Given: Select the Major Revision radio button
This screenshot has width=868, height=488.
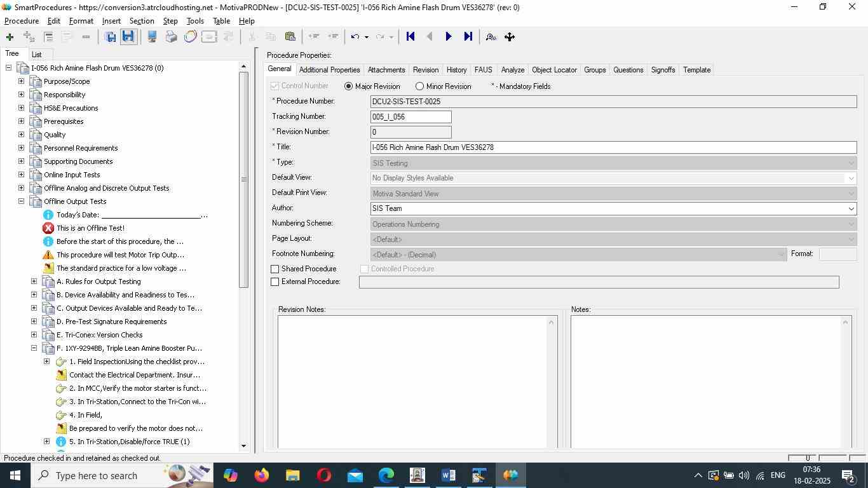Looking at the screenshot, I should [x=348, y=86].
